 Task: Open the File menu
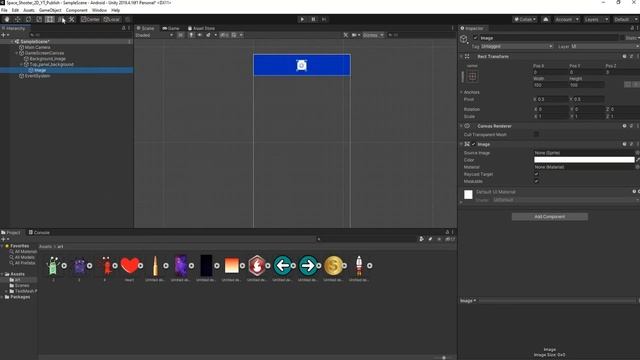(x=4, y=10)
